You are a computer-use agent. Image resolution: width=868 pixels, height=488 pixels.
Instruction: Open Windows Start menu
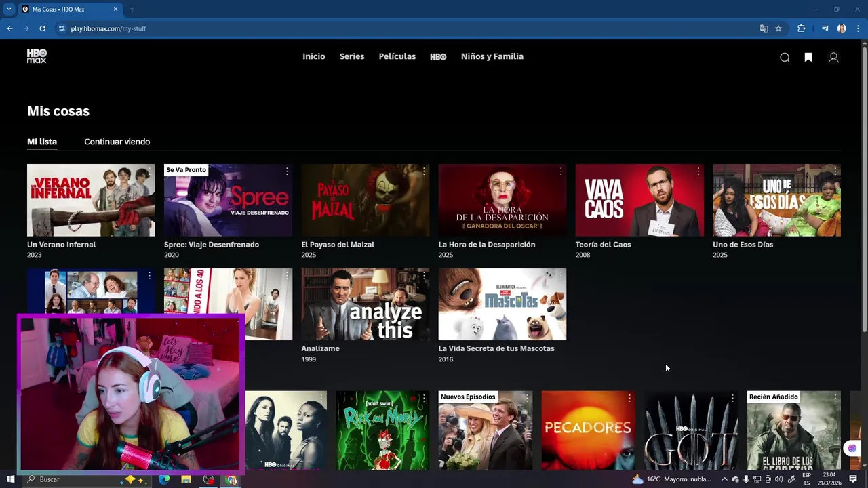(11, 479)
